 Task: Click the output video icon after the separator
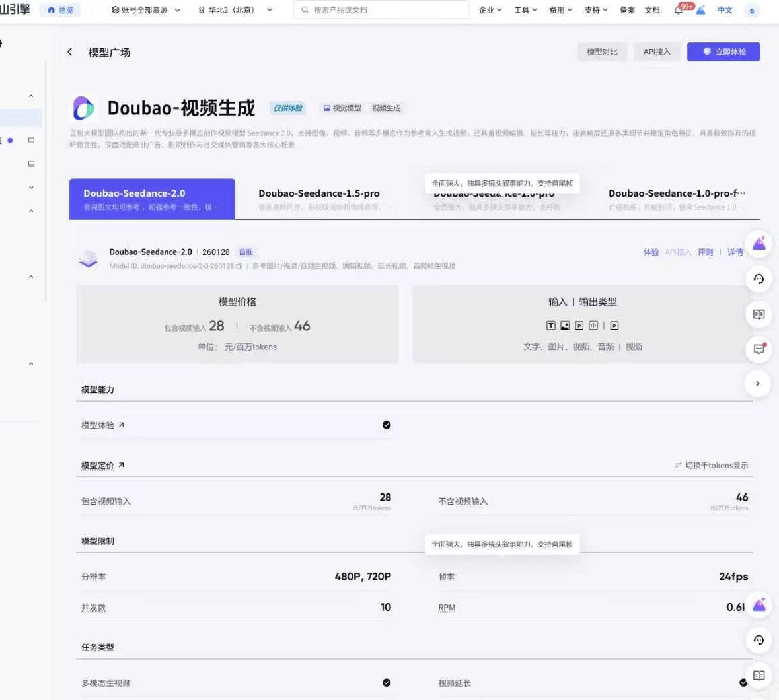pyautogui.click(x=614, y=326)
